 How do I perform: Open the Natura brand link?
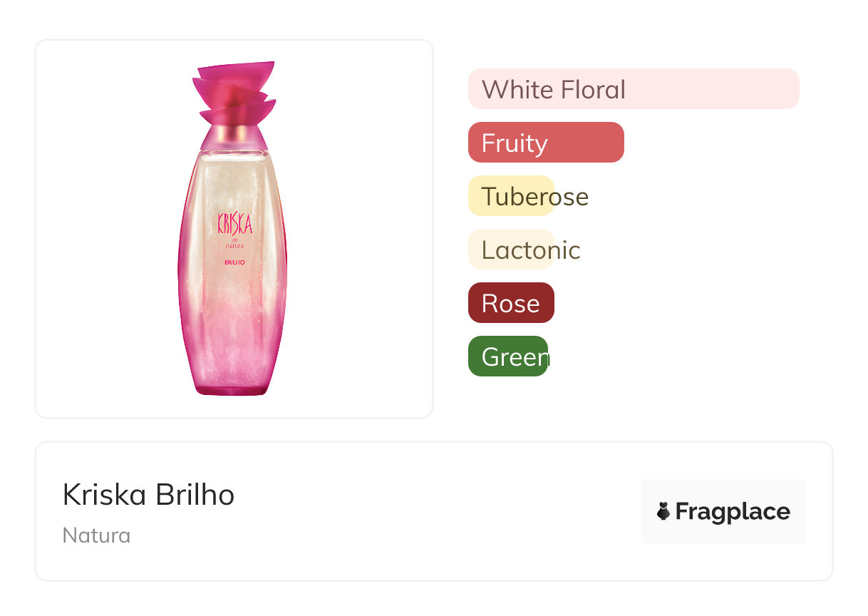[96, 535]
